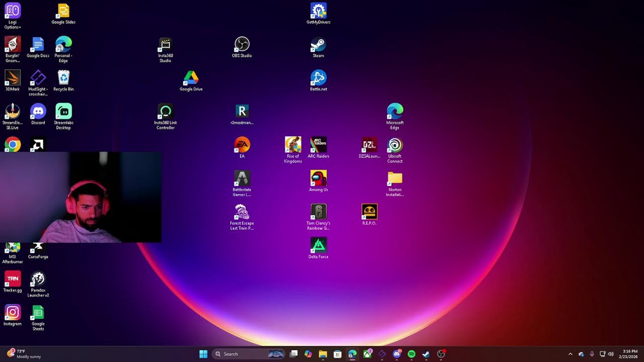Click the microphone tray icon
The height and width of the screenshot is (362, 644).
tap(592, 354)
